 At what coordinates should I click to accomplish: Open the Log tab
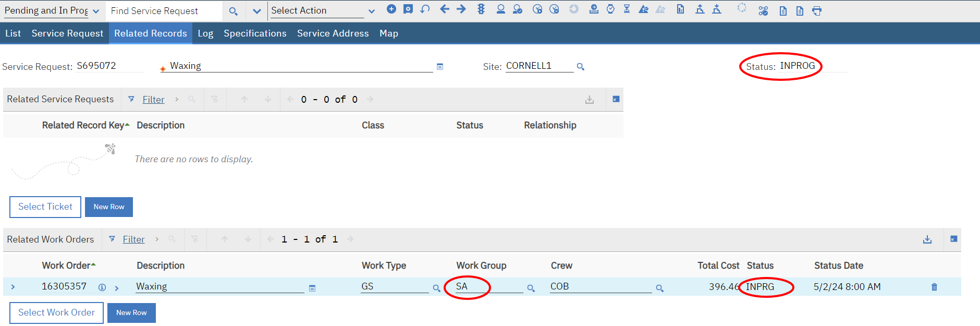click(x=205, y=33)
